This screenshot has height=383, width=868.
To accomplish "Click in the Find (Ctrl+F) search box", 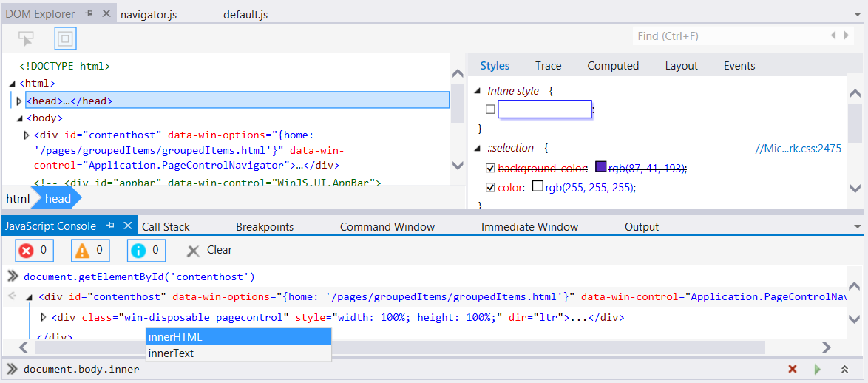I will [x=728, y=36].
